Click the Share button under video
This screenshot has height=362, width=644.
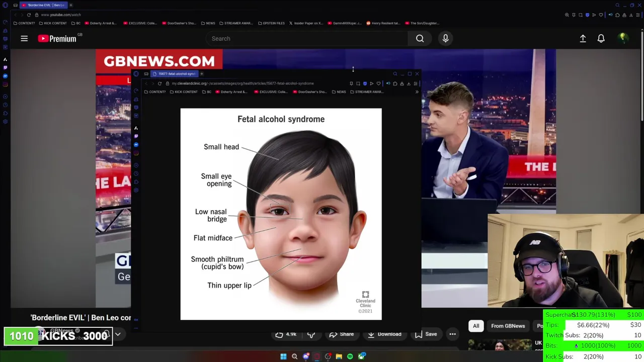point(342,334)
